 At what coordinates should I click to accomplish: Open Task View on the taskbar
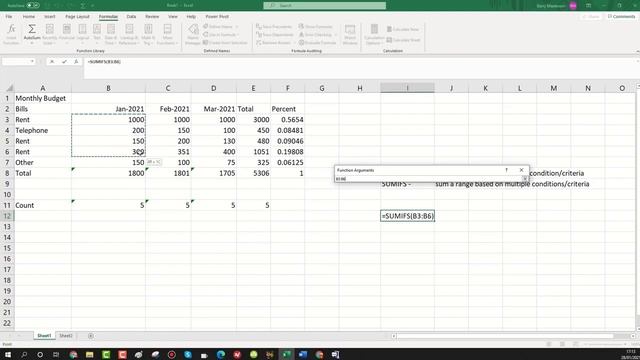tap(56, 354)
